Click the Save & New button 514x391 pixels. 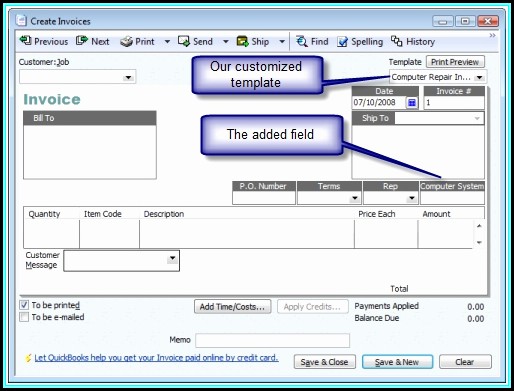[x=397, y=362]
